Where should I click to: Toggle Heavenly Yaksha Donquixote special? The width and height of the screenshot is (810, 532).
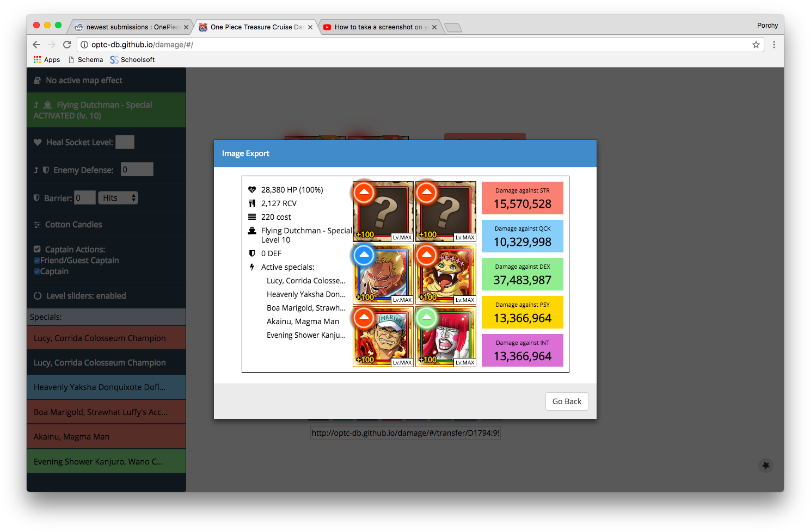(106, 387)
